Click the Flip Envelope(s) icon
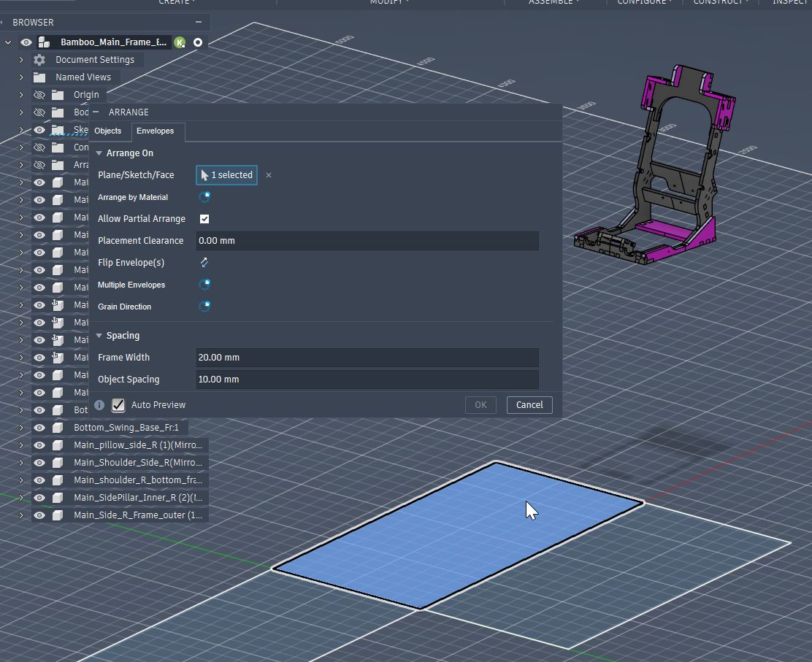This screenshot has height=662, width=812. 204,263
